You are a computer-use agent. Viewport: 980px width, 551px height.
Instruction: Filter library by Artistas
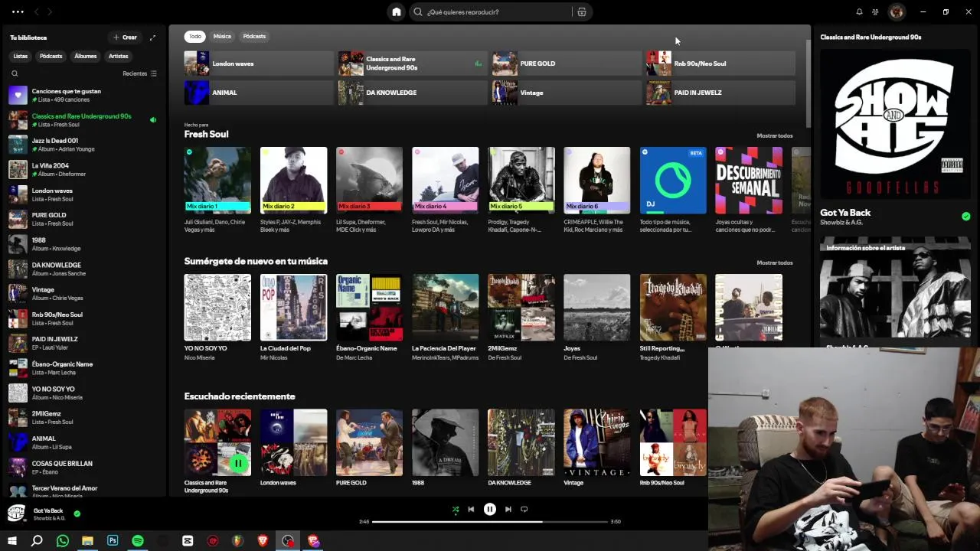(x=118, y=56)
